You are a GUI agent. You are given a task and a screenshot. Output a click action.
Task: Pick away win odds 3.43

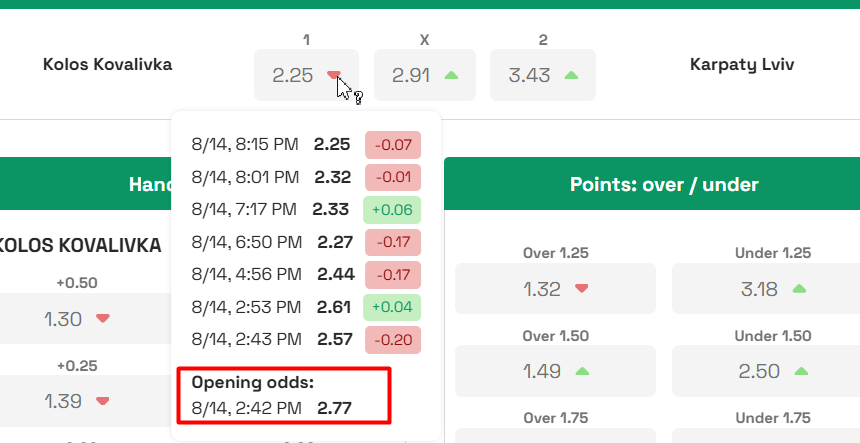(x=530, y=75)
